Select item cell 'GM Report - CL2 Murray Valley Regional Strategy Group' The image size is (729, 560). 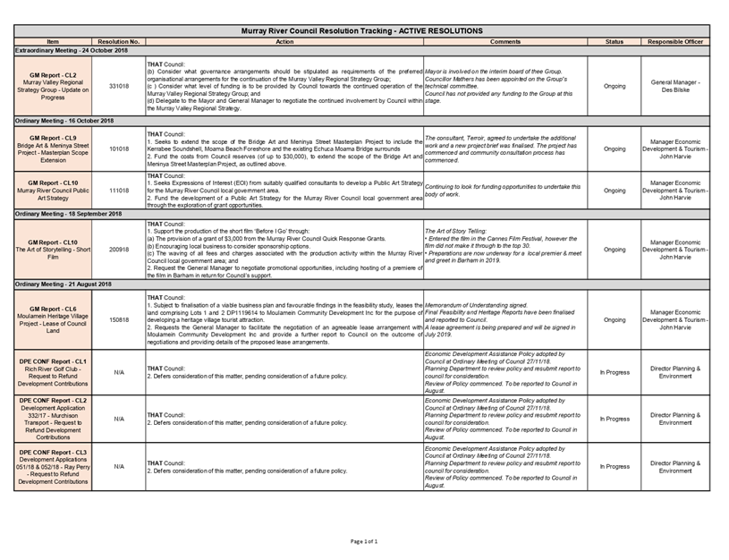53,86
